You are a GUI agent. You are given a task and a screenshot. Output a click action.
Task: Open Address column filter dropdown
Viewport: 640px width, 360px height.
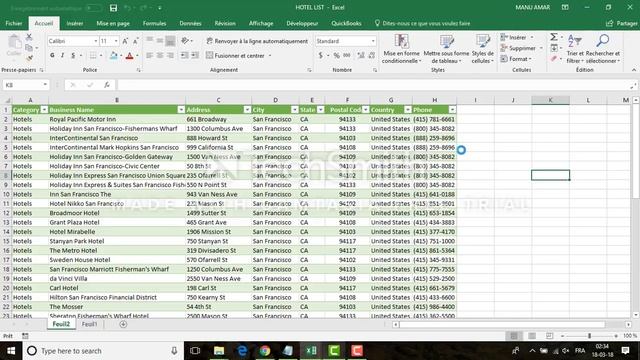pos(247,110)
